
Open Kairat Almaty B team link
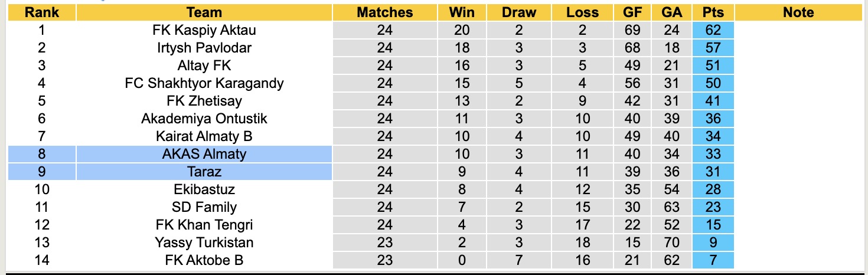[x=204, y=136]
